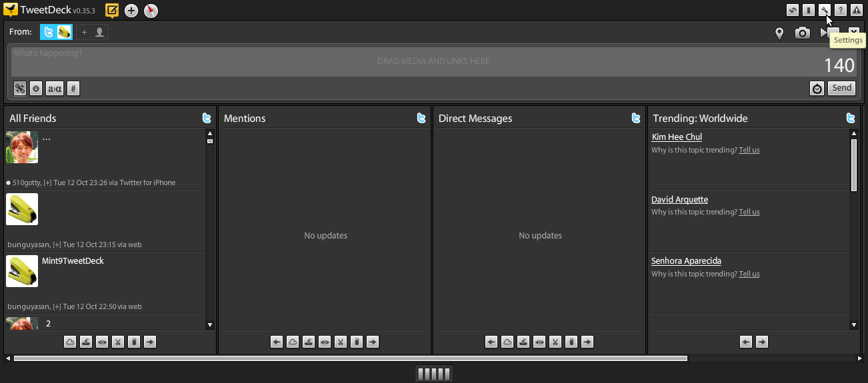Click Tell us under Senhora Aparecida
This screenshot has height=383, width=868.
[749, 274]
